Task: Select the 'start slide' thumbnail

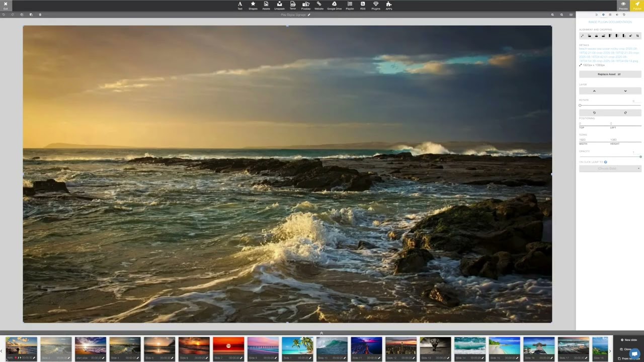Action: pos(91,349)
